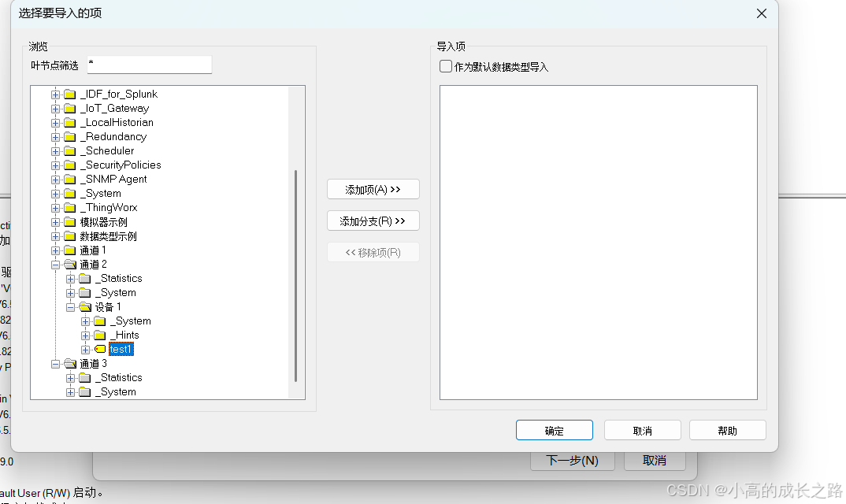Select the _LocalHistorian tree item
Screen dimensions: 846x504
[117, 123]
